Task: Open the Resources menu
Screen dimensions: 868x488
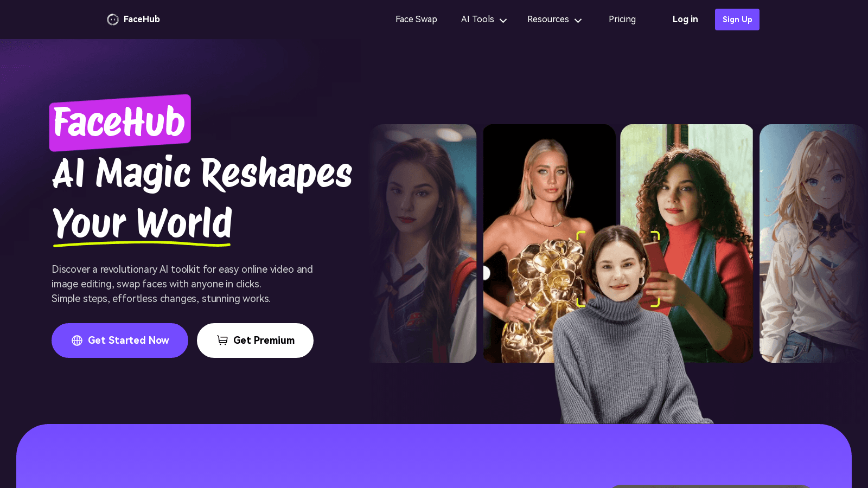Action: pyautogui.click(x=548, y=20)
